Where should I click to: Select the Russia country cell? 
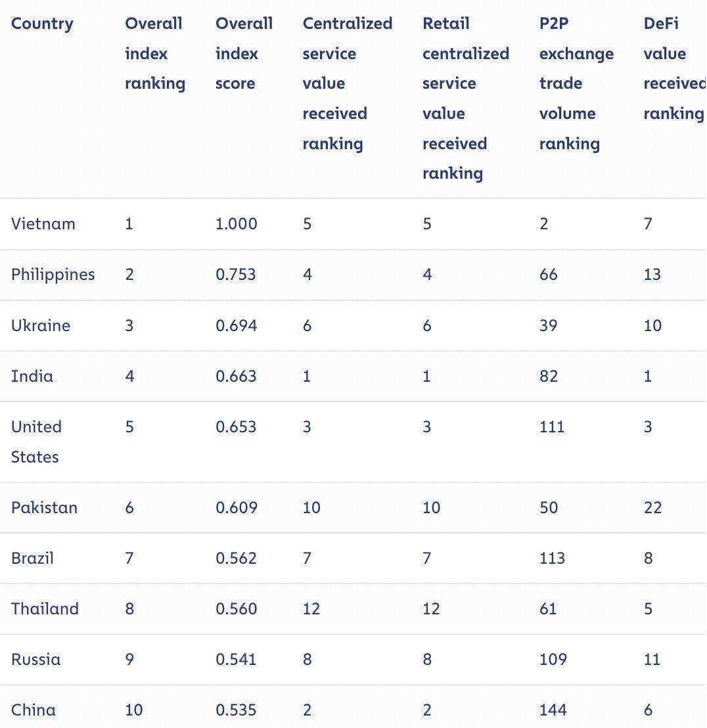[35, 660]
